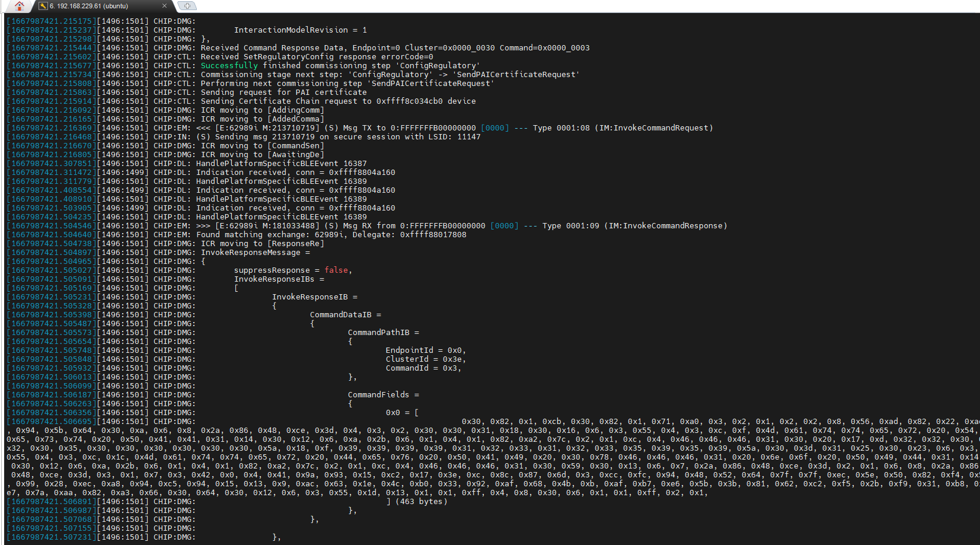
Task: Click 'Commissioning stage next step' log line
Action: 390,75
